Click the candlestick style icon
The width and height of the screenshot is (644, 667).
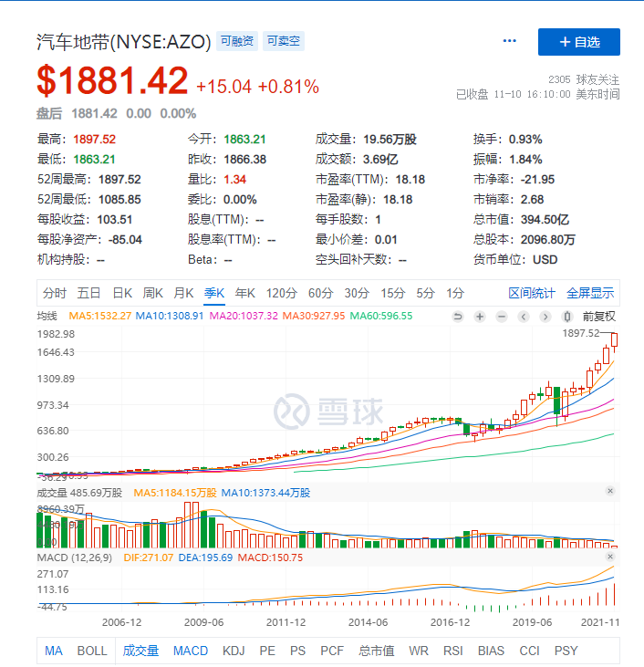pyautogui.click(x=566, y=317)
